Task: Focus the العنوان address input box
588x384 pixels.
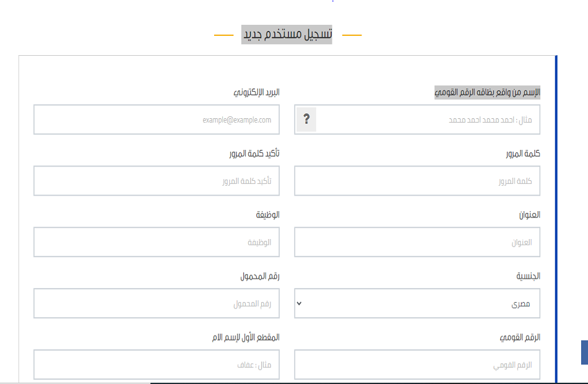Action: click(x=417, y=242)
